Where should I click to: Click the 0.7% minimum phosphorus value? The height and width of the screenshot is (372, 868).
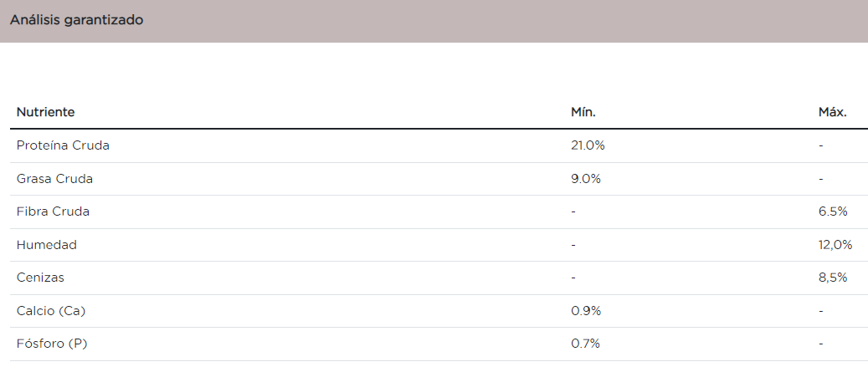(585, 344)
